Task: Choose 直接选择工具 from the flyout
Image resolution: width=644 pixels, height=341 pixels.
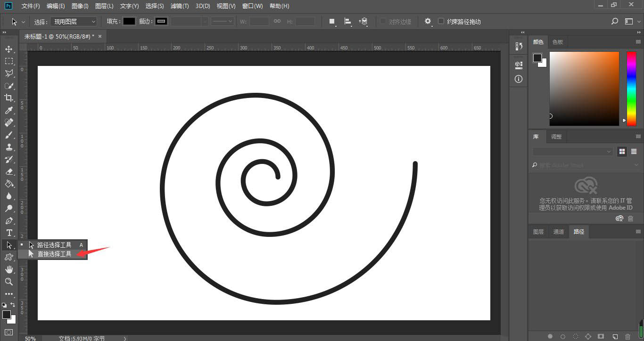Action: [54, 254]
